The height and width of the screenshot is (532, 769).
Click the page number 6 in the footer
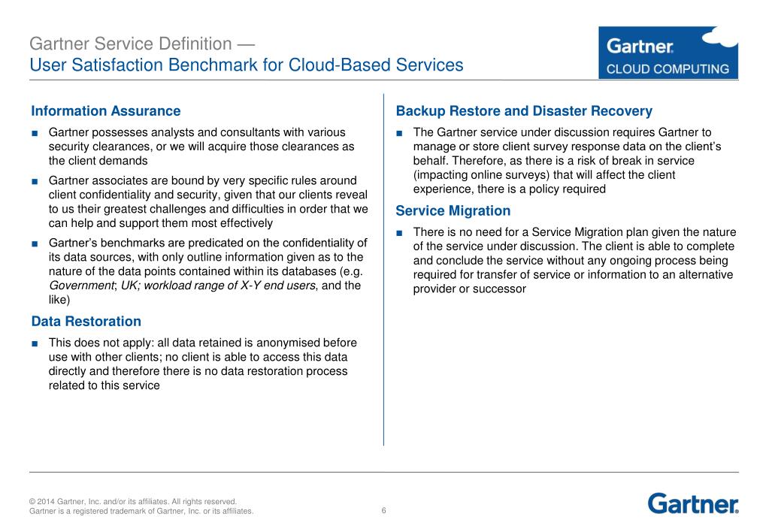[x=383, y=510]
